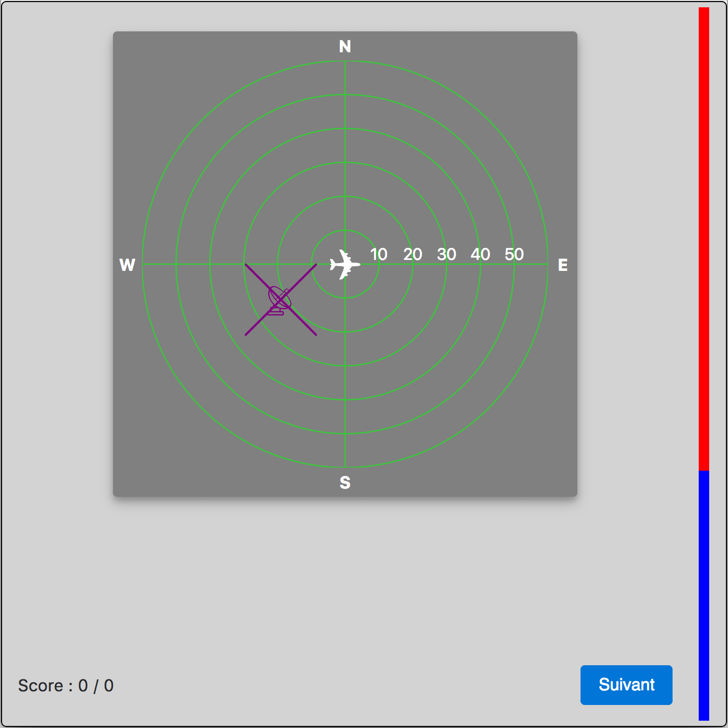Click the blue portion of the timer bar
This screenshot has width=728, height=728.
pyautogui.click(x=704, y=595)
